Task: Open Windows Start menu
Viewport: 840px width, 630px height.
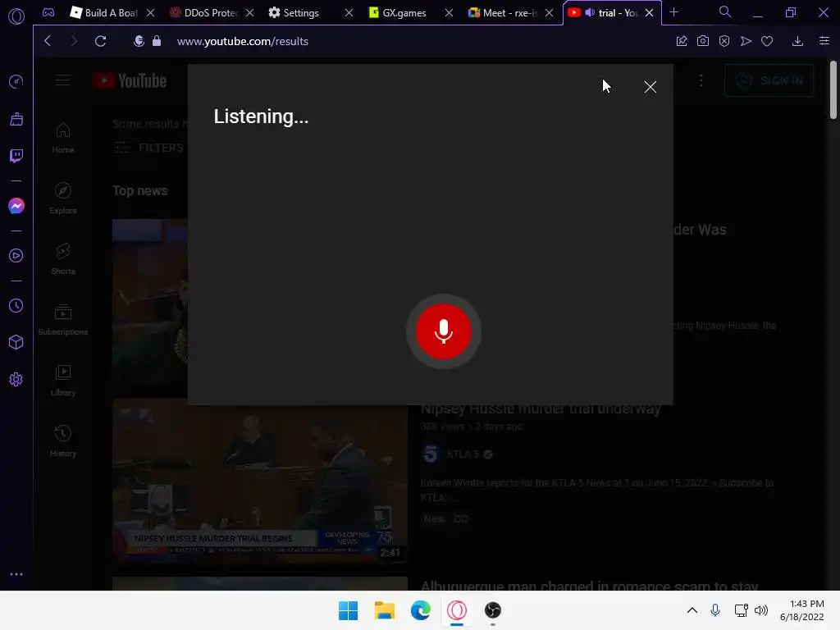Action: click(x=348, y=610)
